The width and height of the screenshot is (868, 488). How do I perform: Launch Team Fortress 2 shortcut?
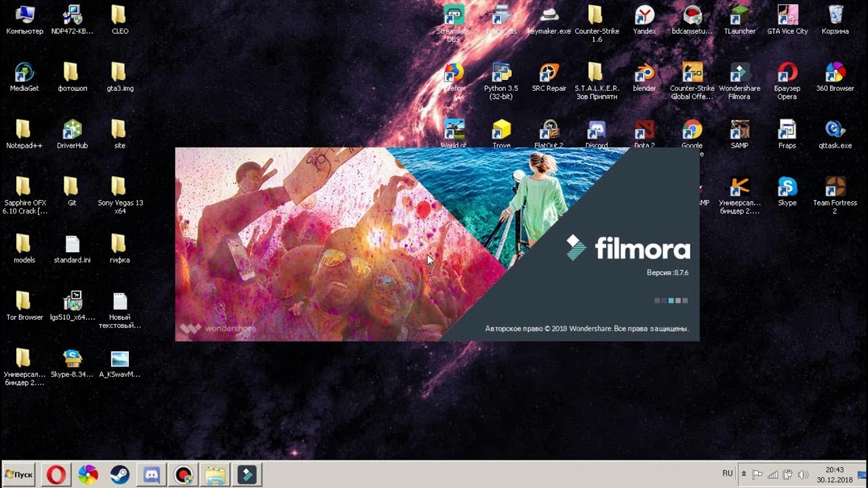[835, 195]
